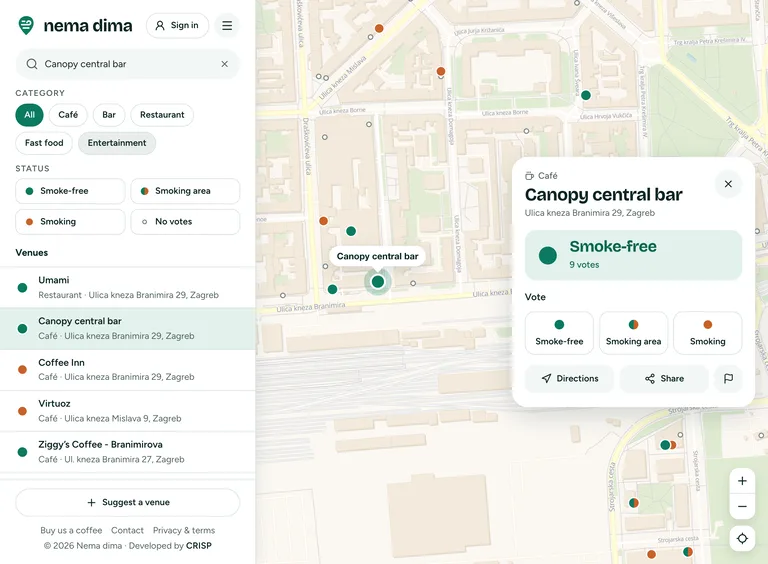The width and height of the screenshot is (768, 564).
Task: Open the Buy us a coffee link
Action: coord(71,530)
